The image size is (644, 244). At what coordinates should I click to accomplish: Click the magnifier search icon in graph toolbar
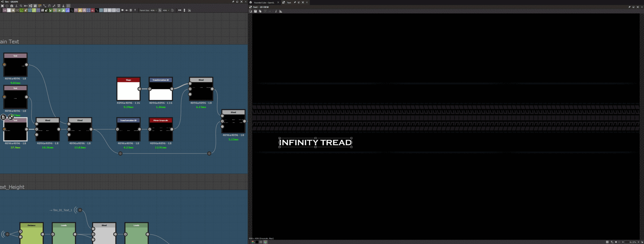(21, 6)
